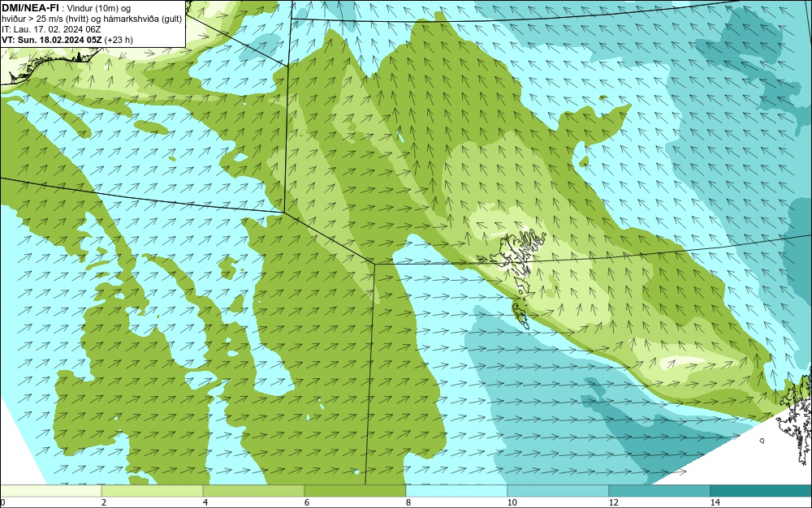Click the Iceland coastline outline near top left
This screenshot has width=812, height=508.
[x=50, y=65]
